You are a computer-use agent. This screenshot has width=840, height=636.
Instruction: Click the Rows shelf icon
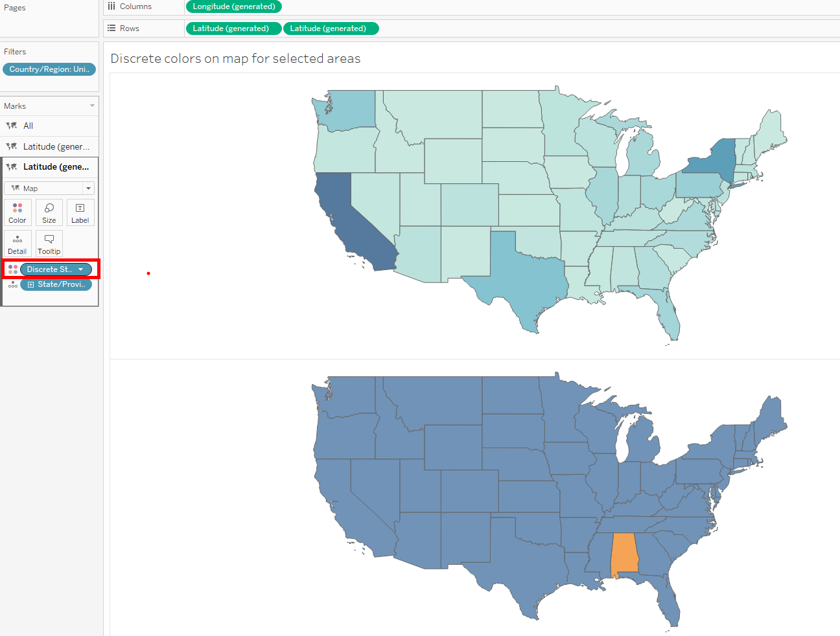[111, 28]
